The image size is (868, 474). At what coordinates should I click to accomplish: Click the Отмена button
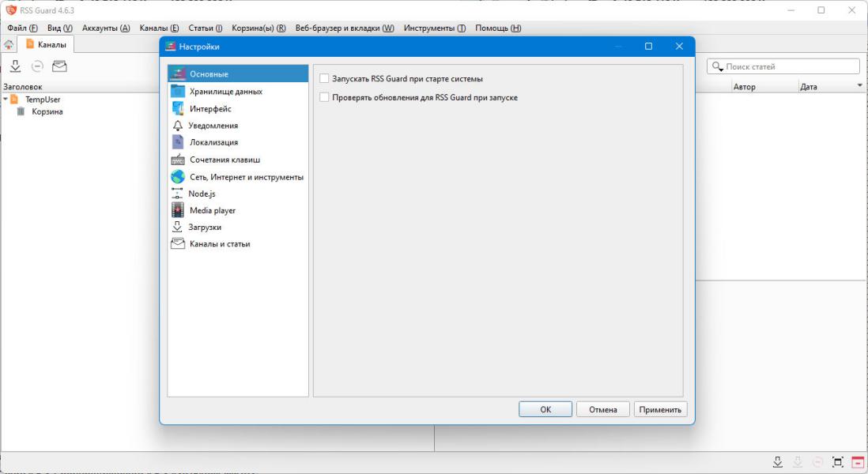pos(603,409)
